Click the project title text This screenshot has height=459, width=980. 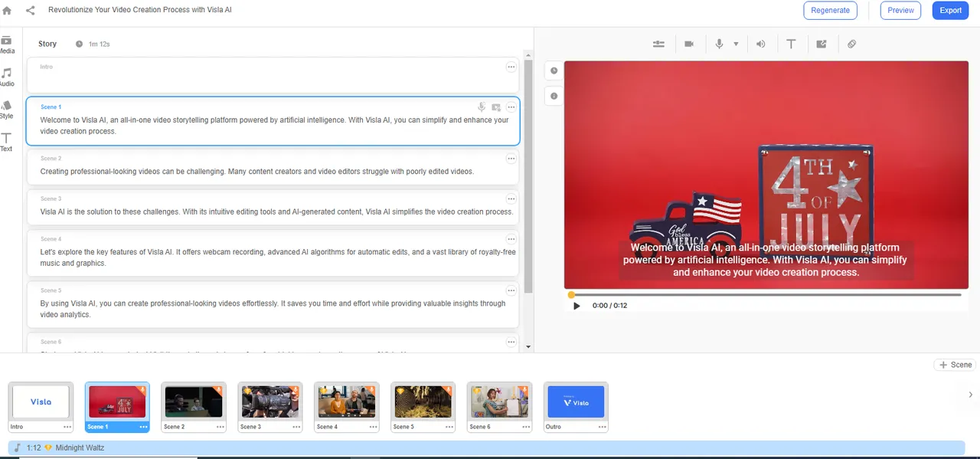(x=141, y=11)
